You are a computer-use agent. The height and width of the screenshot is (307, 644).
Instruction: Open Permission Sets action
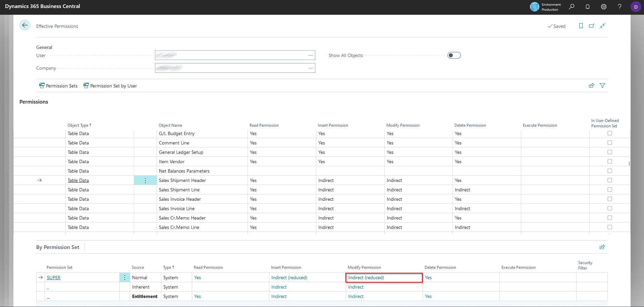tap(58, 85)
